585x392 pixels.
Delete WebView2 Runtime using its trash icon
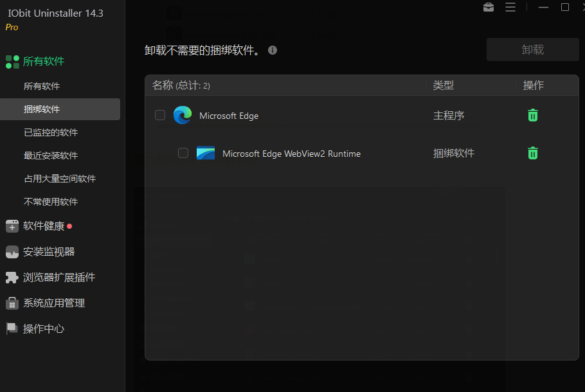(x=533, y=153)
